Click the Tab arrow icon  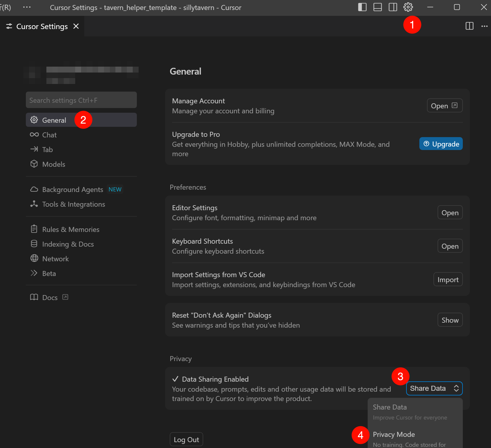tap(34, 149)
